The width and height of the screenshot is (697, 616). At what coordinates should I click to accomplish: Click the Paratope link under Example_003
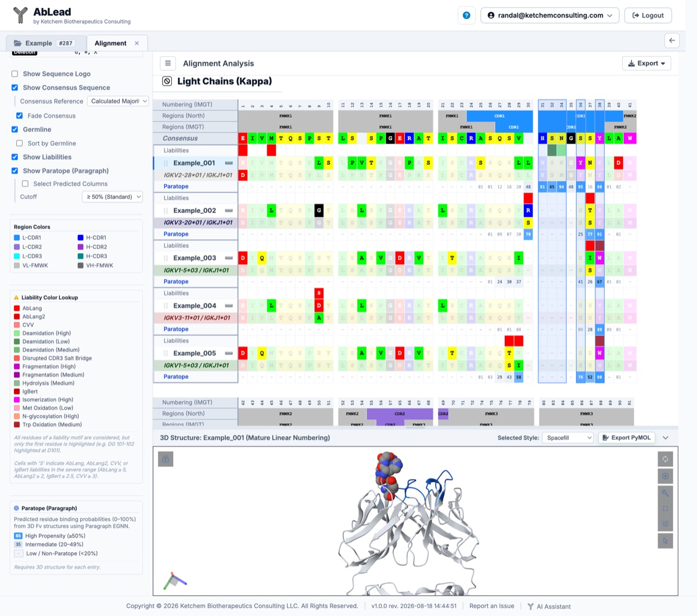click(176, 282)
